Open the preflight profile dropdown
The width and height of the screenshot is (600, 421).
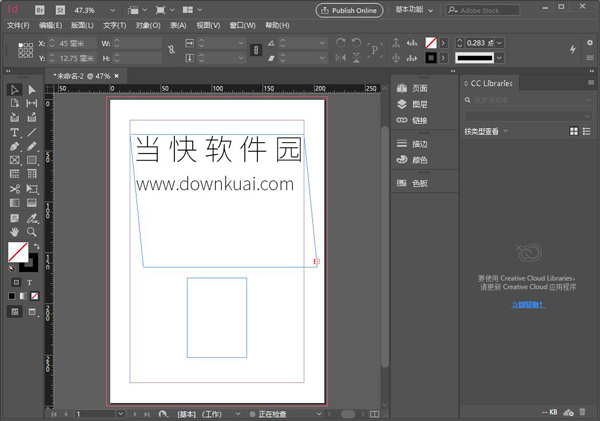pos(238,414)
